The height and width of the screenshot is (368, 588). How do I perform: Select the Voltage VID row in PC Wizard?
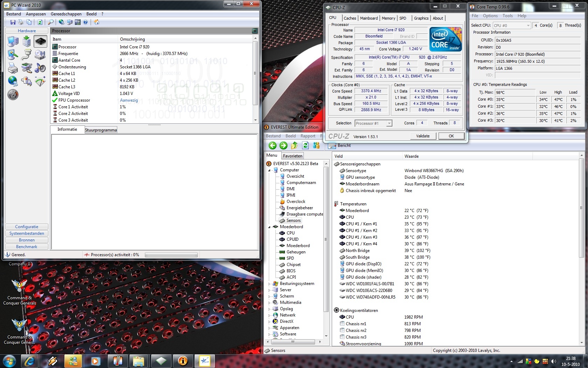pyautogui.click(x=152, y=94)
